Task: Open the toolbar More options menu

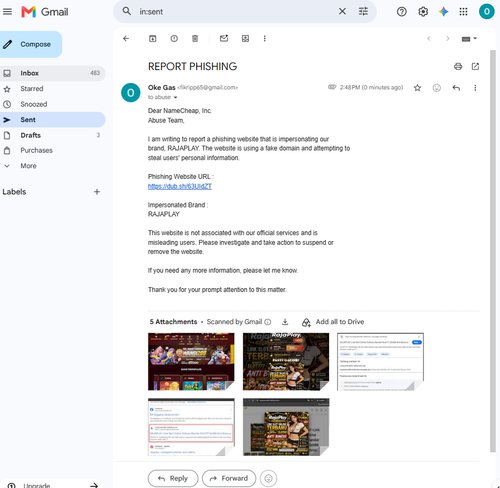Action: pyautogui.click(x=265, y=38)
